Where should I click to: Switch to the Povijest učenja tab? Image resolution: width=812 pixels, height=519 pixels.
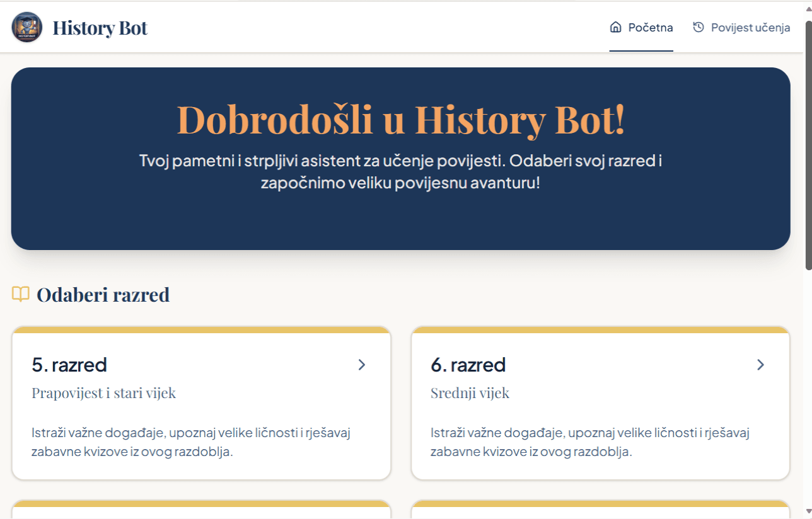741,28
